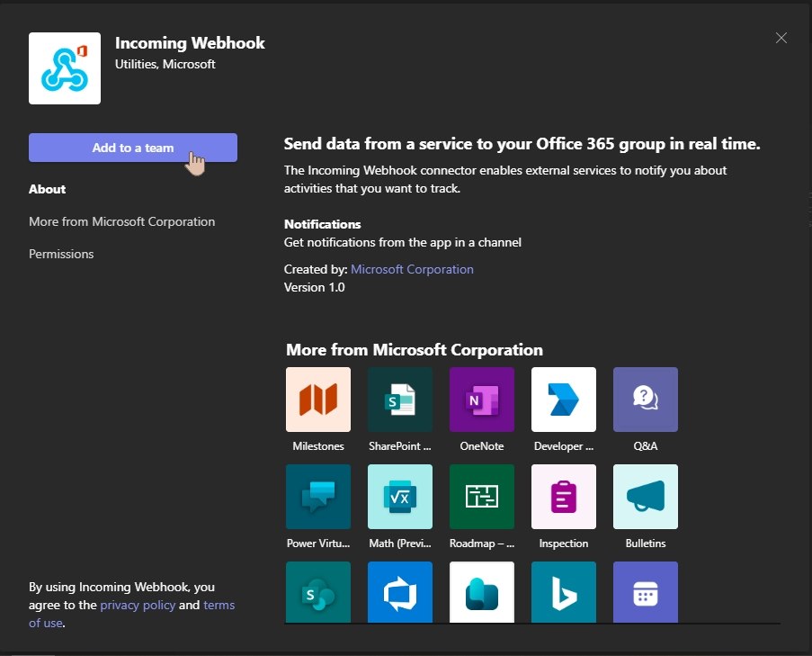Viewport: 812px width, 656px height.
Task: Open the Math (Preview) app tile
Action: tap(400, 497)
